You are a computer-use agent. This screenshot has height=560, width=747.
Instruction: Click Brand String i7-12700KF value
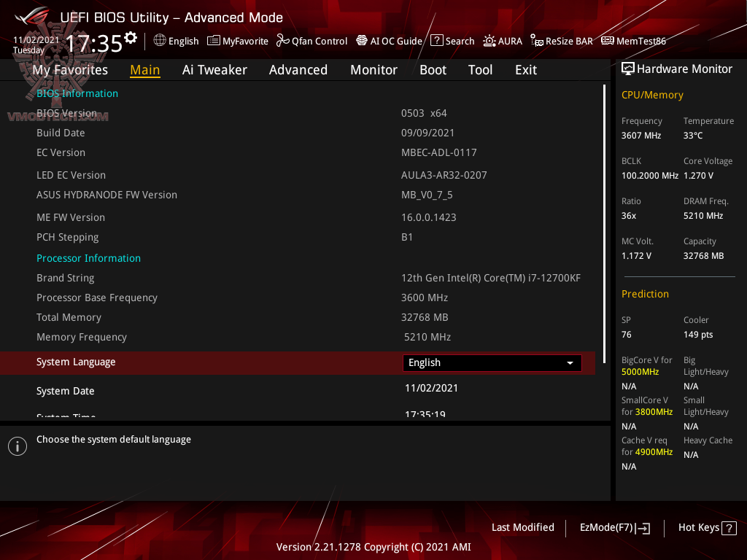point(491,278)
